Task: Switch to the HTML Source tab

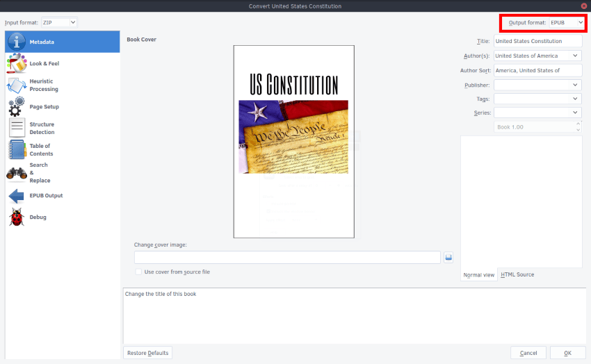Action: click(517, 275)
